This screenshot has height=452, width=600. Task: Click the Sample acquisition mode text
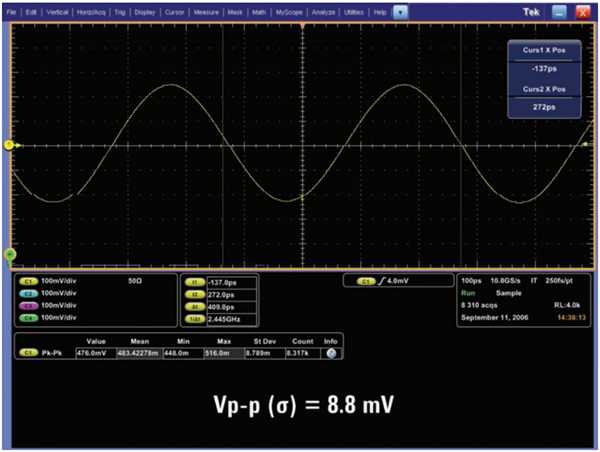[509, 293]
